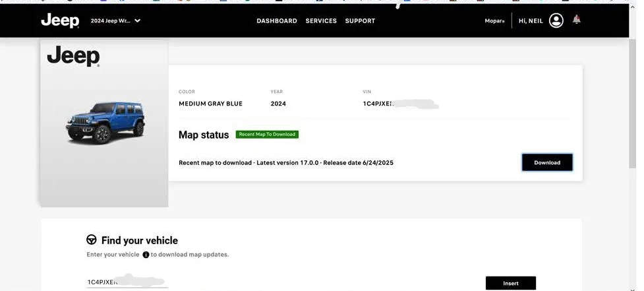
Task: Click the steering wheel icon beside Find your vehicle
Action: (91, 240)
